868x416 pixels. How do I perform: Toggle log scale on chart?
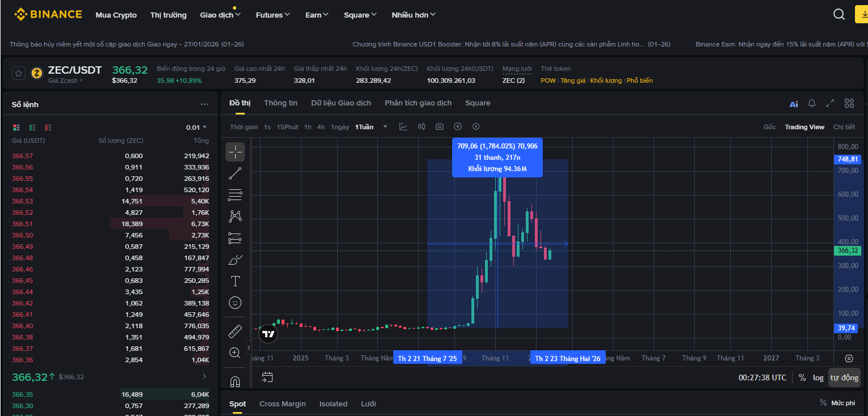pyautogui.click(x=818, y=377)
